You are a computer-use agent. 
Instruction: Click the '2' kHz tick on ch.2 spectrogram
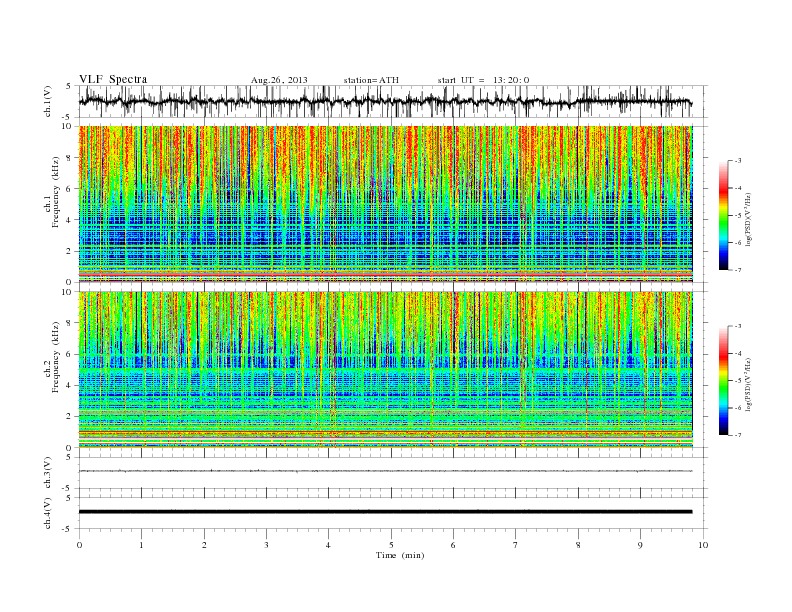click(x=69, y=417)
